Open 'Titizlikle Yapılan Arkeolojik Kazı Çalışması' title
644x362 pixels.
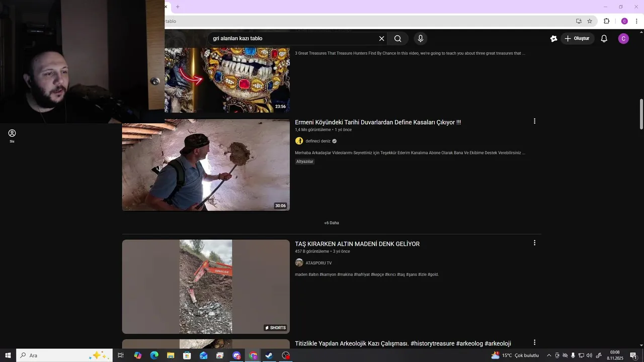pyautogui.click(x=403, y=343)
